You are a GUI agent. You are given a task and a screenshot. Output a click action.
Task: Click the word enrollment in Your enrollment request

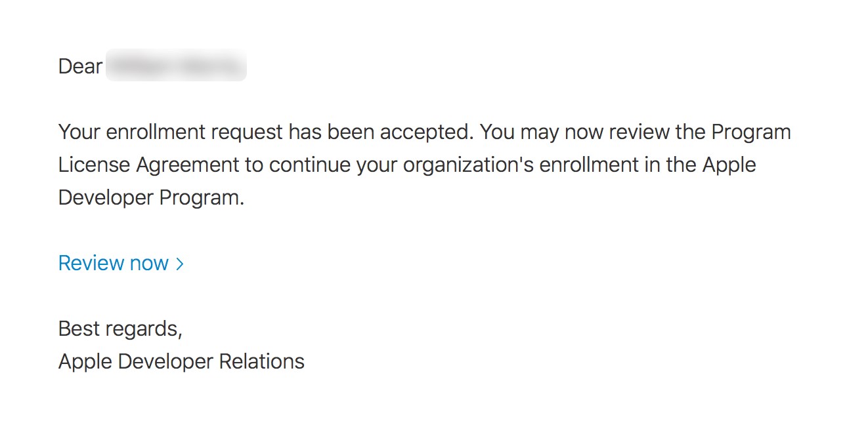coord(156,132)
